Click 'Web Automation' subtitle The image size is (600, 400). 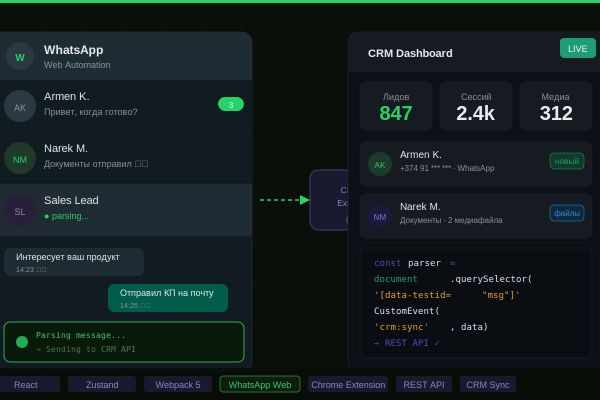pyautogui.click(x=77, y=65)
